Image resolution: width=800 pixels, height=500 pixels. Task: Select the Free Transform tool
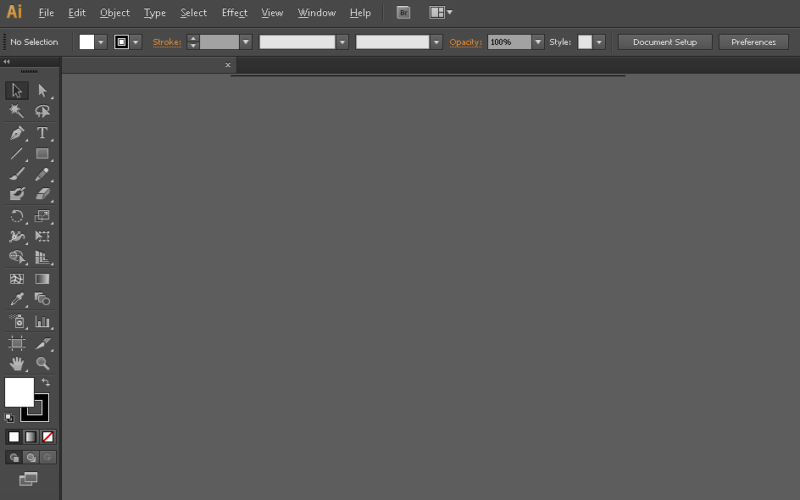42,236
